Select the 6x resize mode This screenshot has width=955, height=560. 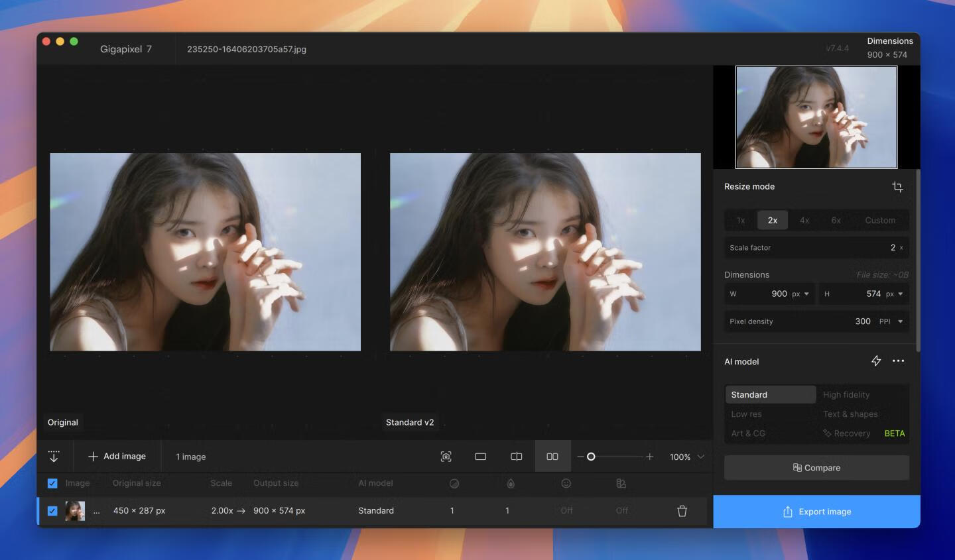836,220
